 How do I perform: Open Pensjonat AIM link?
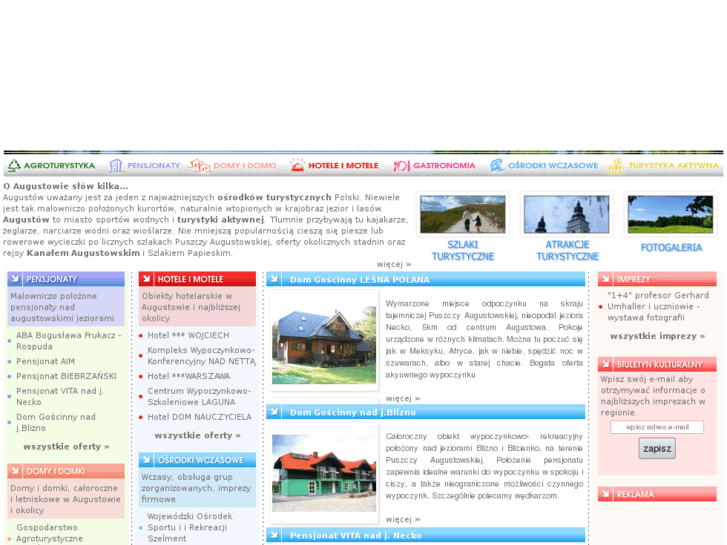[x=45, y=361]
